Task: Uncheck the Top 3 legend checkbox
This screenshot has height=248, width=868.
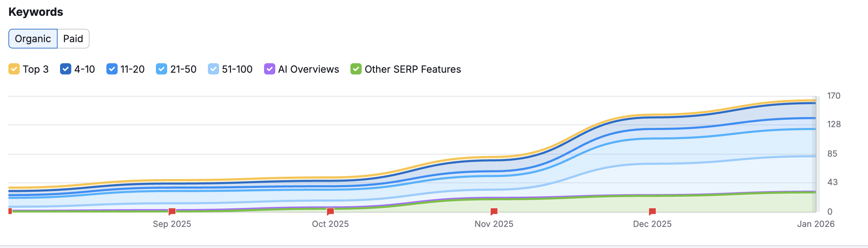Action: pos(14,69)
